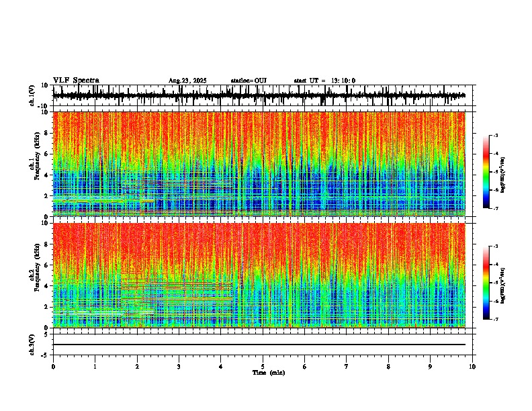Click the 'VLF Spectra' title text
The image size is (532, 411).
(x=76, y=81)
